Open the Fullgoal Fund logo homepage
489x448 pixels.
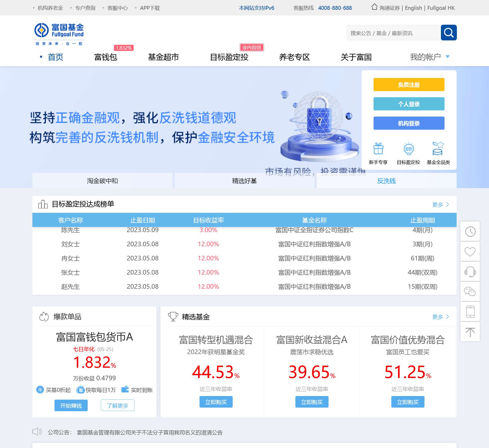coord(59,34)
